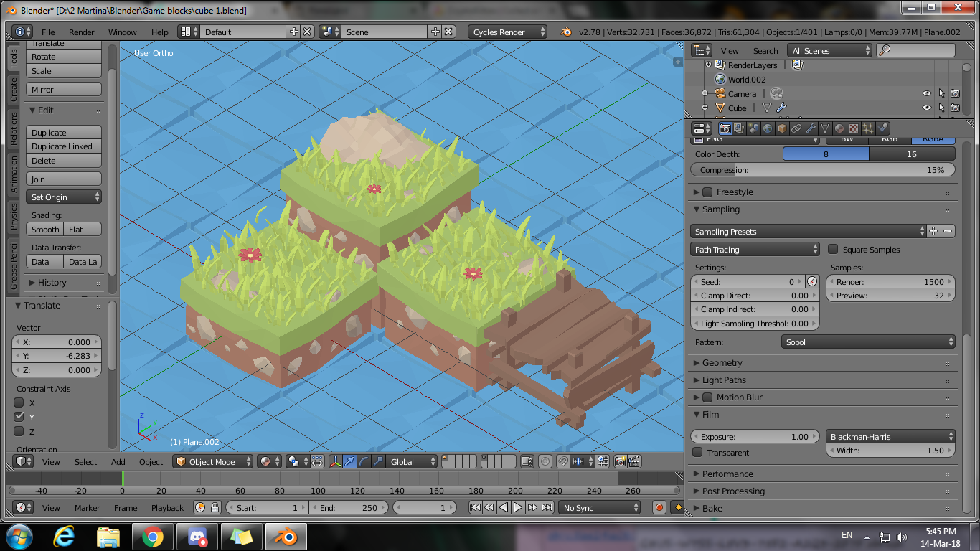The width and height of the screenshot is (980, 551).
Task: Open the Set Origin dropdown
Action: (64, 197)
